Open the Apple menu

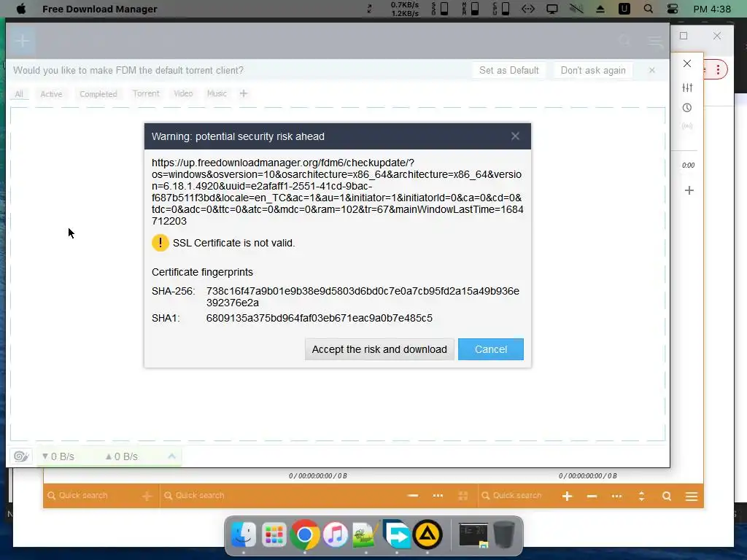point(21,9)
